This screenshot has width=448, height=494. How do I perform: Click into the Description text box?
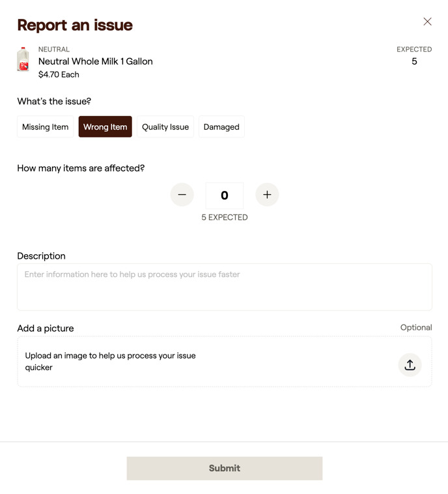(225, 287)
